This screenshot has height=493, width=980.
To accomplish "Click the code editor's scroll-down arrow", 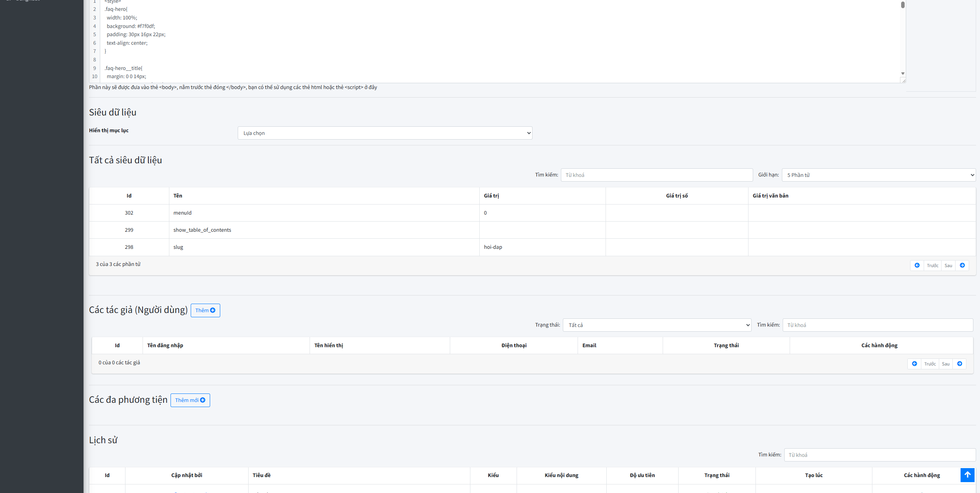I will click(x=903, y=73).
